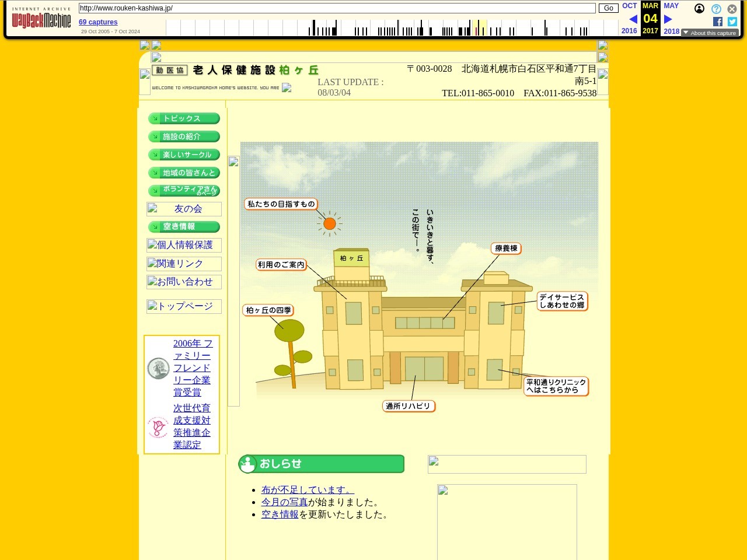This screenshot has width=747, height=560.
Task: Open the 69 captures link
Action: pos(98,22)
